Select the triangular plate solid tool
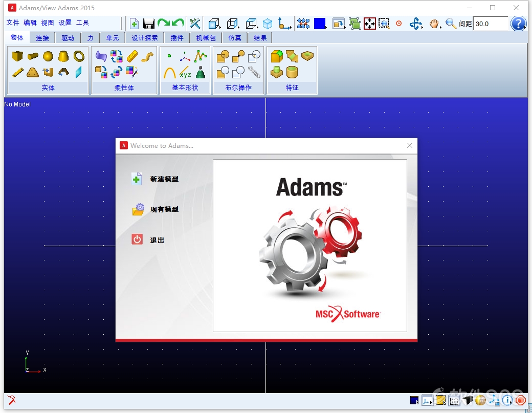The image size is (532, 413). [x=33, y=72]
